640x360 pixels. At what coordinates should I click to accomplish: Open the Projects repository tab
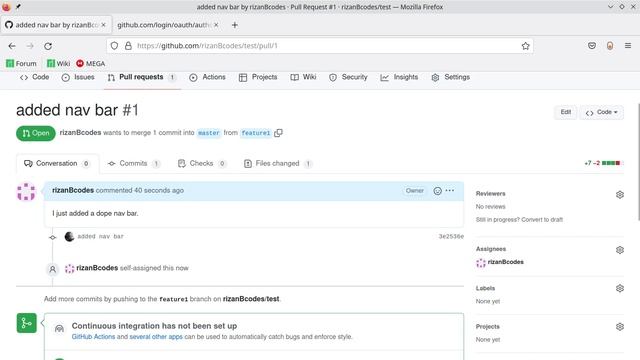[x=258, y=77]
